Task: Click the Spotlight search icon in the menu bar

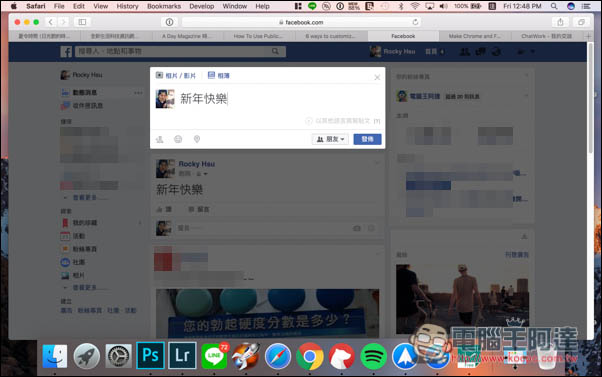Action: click(x=554, y=6)
